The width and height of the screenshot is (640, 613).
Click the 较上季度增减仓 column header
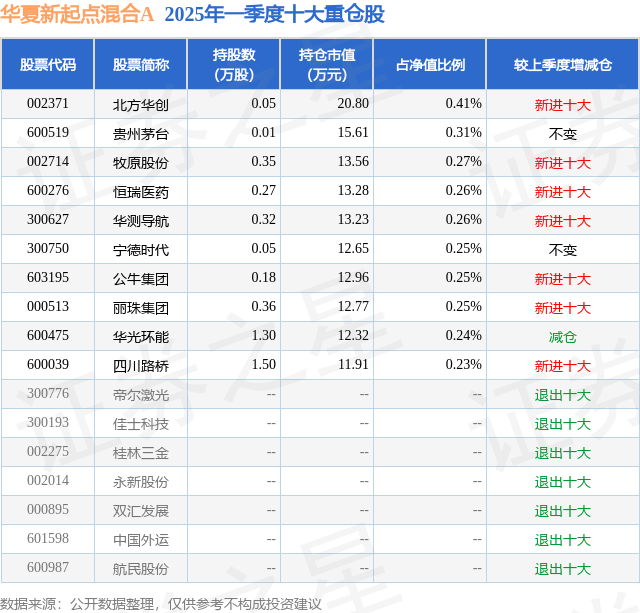[x=563, y=64]
